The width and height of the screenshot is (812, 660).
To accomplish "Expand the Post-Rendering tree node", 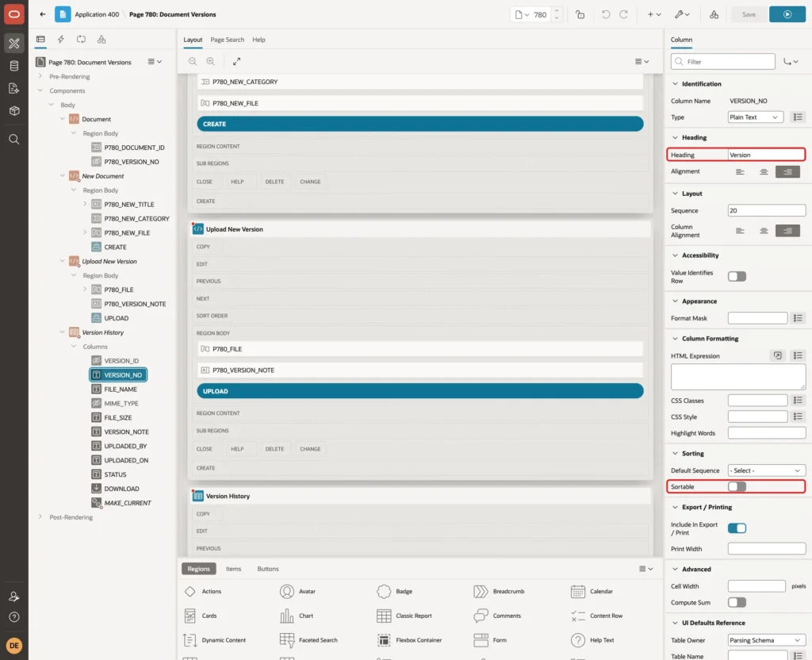I will click(x=40, y=517).
